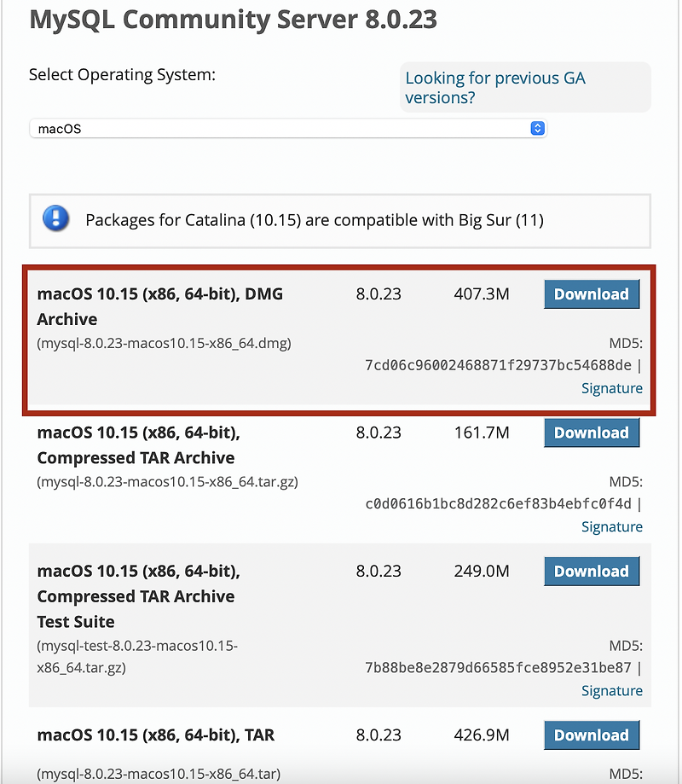Open 'Looking for previous GA versions?' link
The width and height of the screenshot is (682, 784).
(x=495, y=88)
